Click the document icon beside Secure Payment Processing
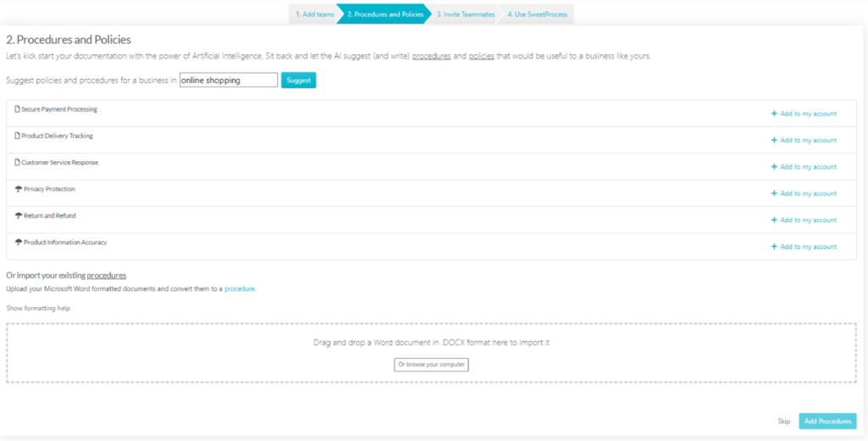The width and height of the screenshot is (868, 441). point(17,109)
